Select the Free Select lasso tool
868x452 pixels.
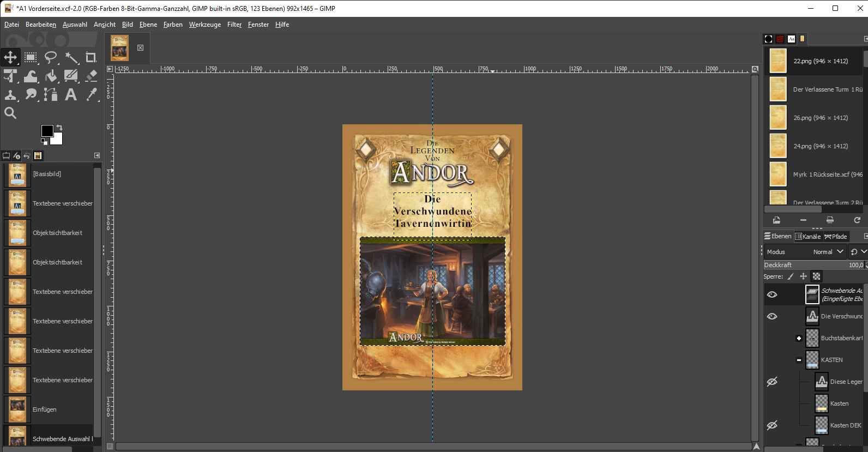click(51, 57)
